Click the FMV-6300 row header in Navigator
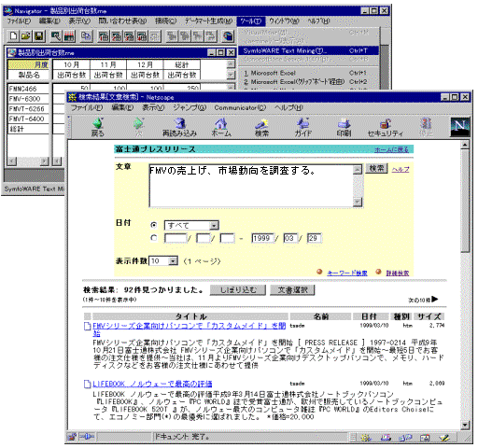This screenshot has width=478, height=448. click(28, 99)
